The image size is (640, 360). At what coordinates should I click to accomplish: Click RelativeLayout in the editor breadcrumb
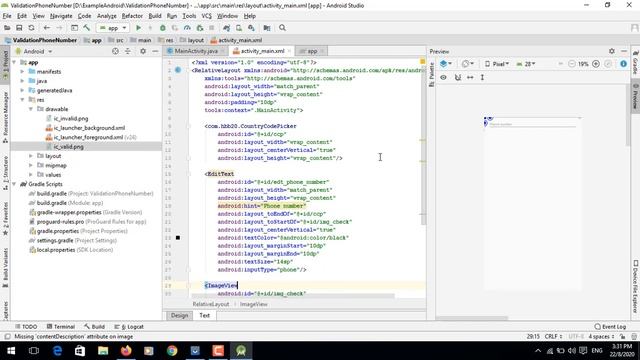(x=211, y=304)
